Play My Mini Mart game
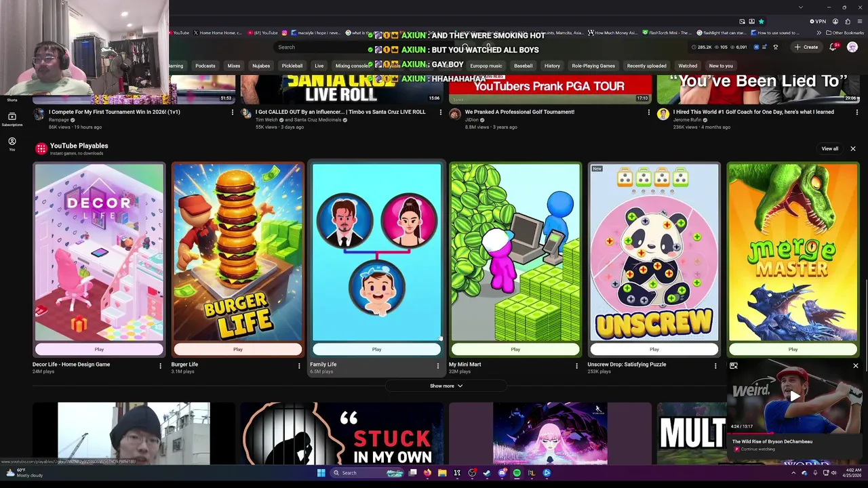Viewport: 868px width, 488px height. (515, 350)
